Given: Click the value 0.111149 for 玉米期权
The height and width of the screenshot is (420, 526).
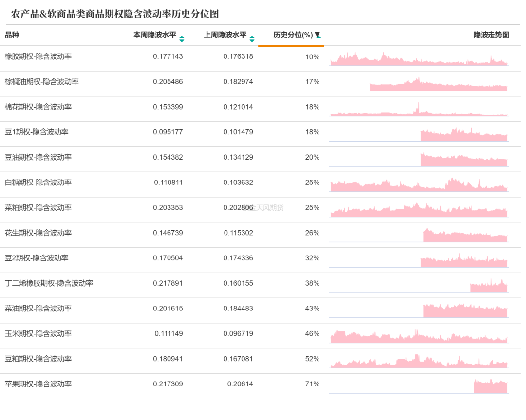Looking at the screenshot, I should (x=169, y=333).
